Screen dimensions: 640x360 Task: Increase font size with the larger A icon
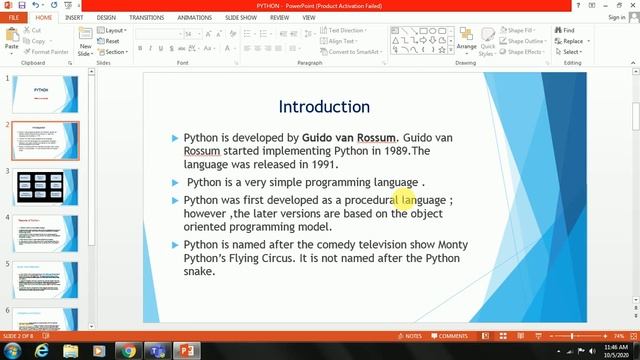pos(208,34)
